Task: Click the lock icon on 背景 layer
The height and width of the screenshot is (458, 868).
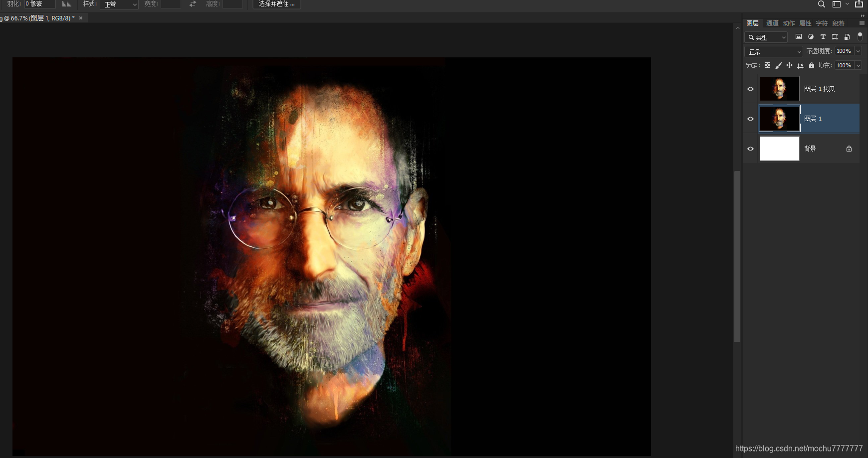Action: [849, 149]
